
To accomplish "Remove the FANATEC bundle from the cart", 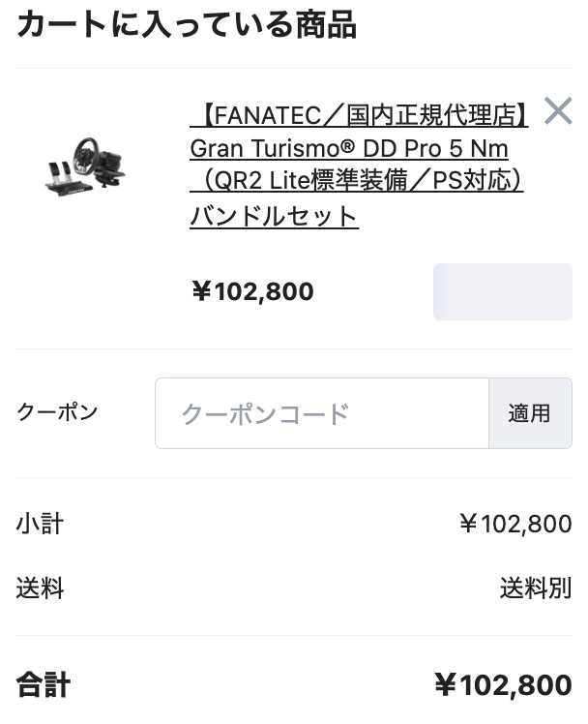I will tap(558, 112).
